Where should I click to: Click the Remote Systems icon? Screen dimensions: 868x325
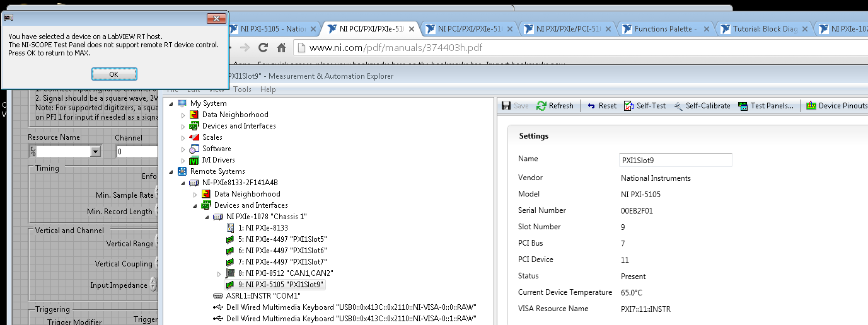182,171
